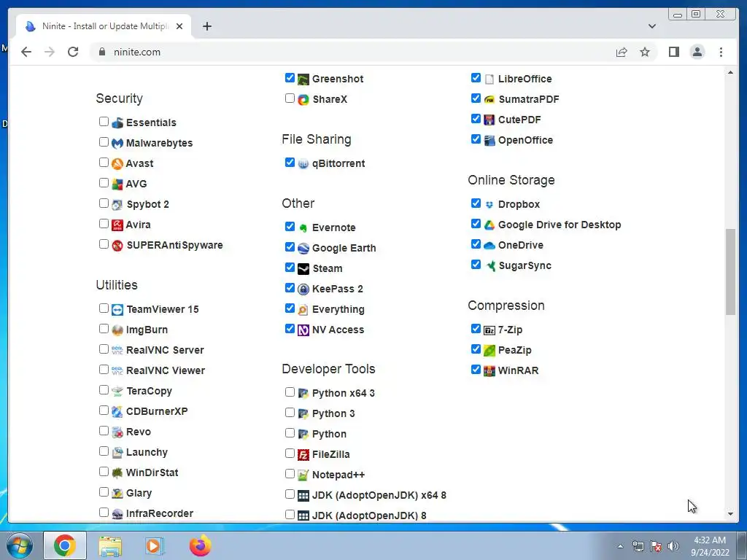Enable the Spybot 2 checkbox
747x560 pixels.
[x=104, y=203]
